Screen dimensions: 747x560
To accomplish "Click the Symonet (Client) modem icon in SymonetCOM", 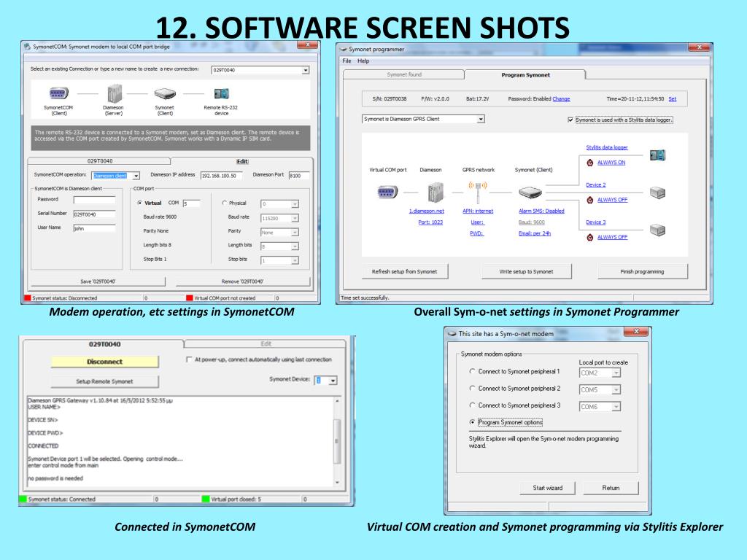I will click(x=165, y=94).
